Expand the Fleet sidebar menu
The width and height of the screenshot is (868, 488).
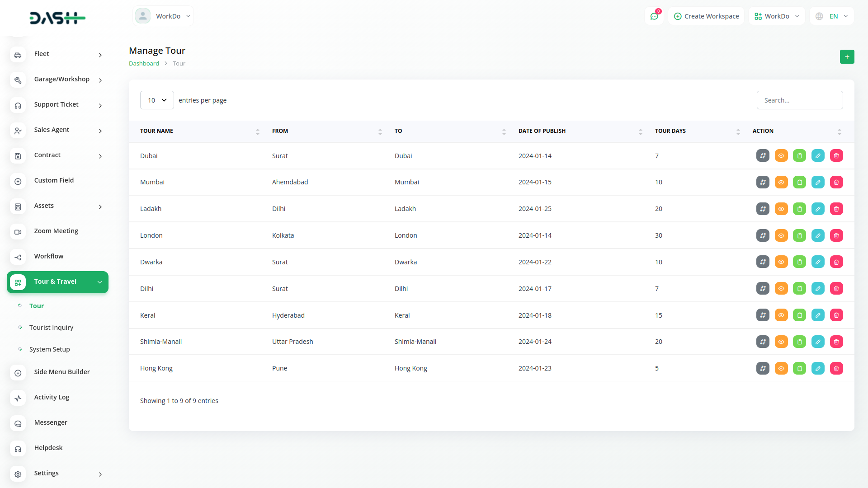[57, 54]
